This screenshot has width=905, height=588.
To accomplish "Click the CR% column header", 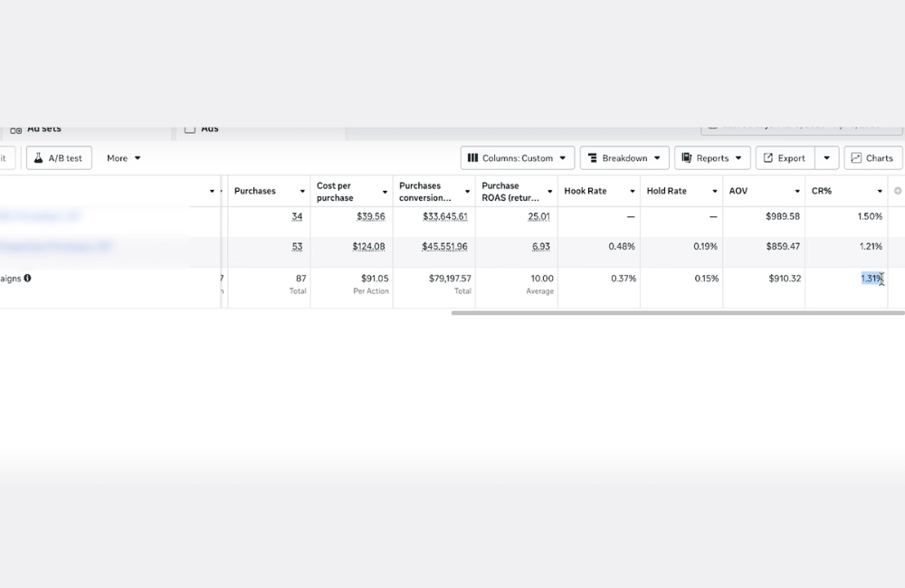I will click(822, 191).
